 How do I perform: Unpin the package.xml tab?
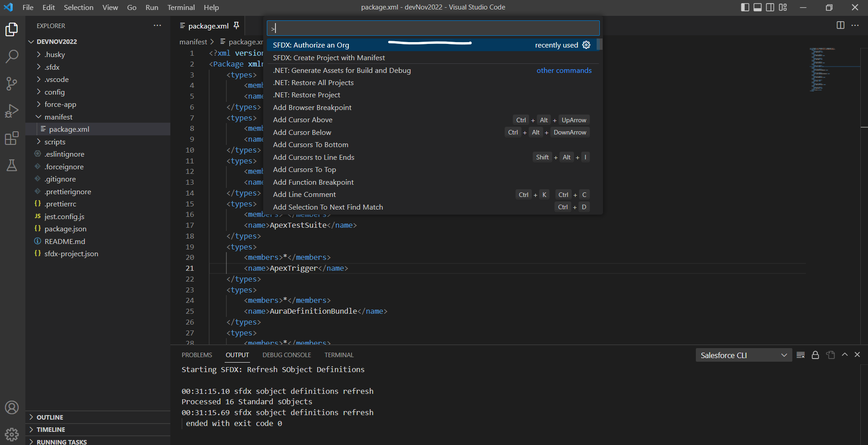click(x=236, y=25)
